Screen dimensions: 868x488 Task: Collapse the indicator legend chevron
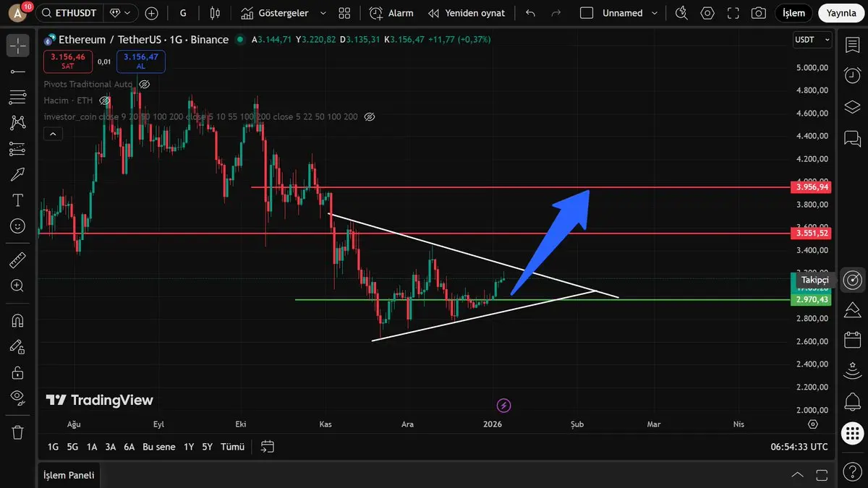[x=51, y=133]
